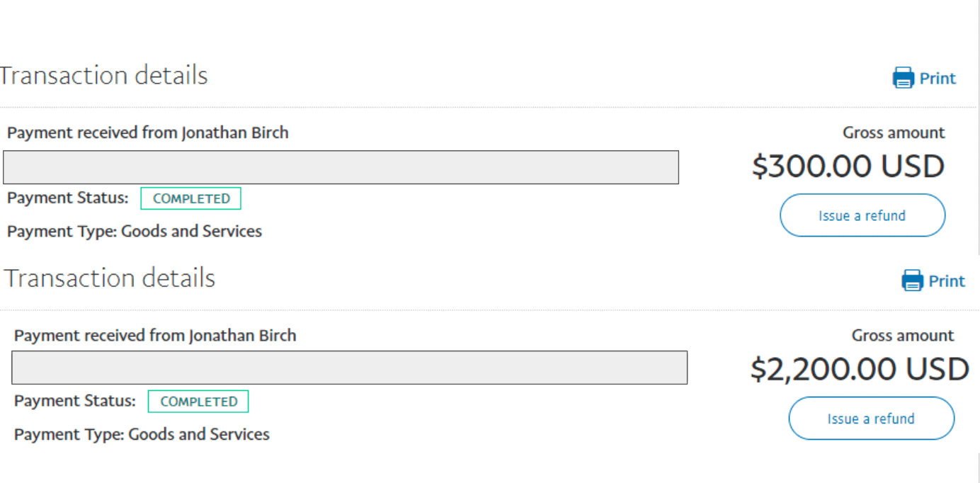This screenshot has height=483, width=980.
Task: Click the Transaction details heading of the $300.00 payment
Action: (103, 75)
